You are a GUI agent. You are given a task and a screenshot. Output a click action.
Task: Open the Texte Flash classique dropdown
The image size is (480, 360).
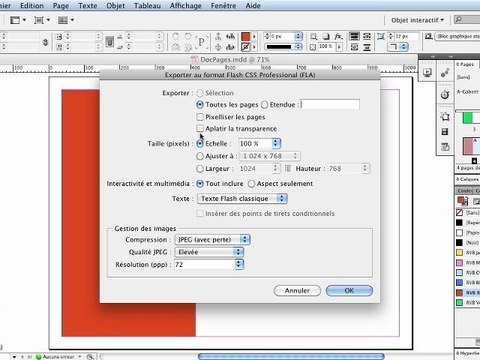tap(242, 199)
